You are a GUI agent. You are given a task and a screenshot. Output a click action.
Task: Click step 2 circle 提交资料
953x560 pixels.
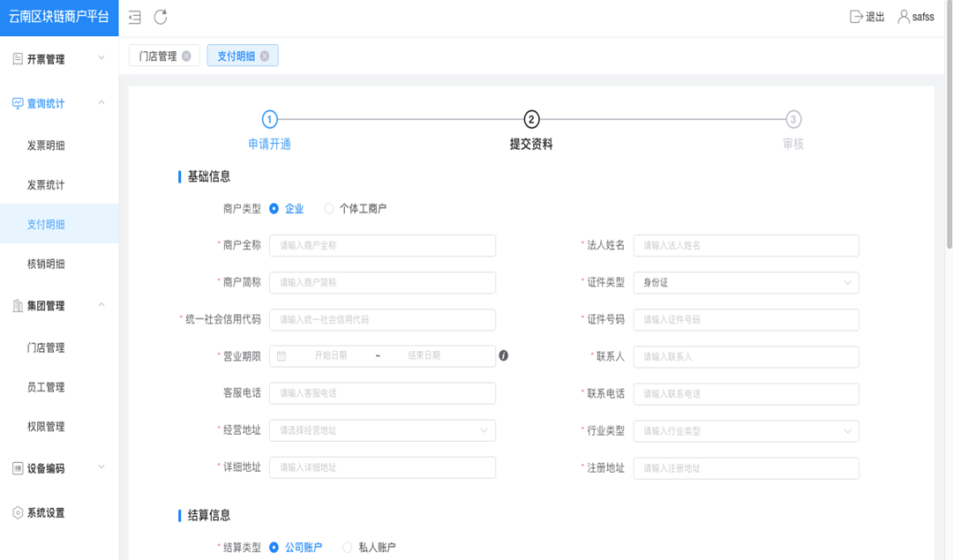531,119
